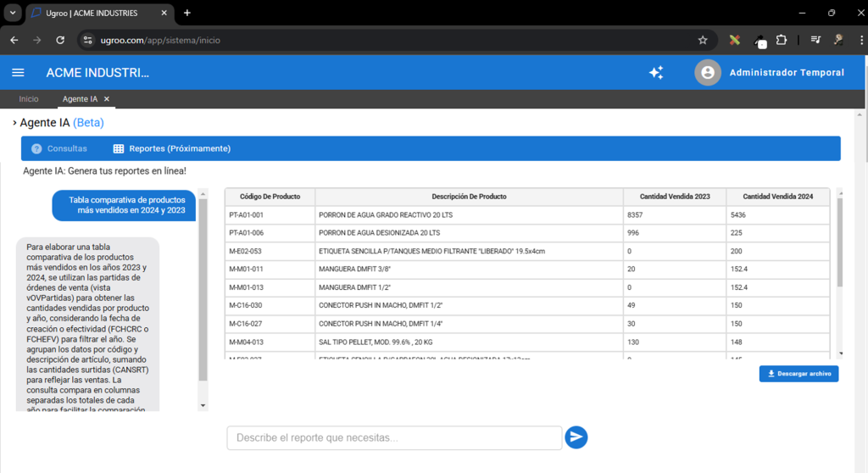Bookmark this page with the star icon
The width and height of the screenshot is (868, 473).
point(703,40)
